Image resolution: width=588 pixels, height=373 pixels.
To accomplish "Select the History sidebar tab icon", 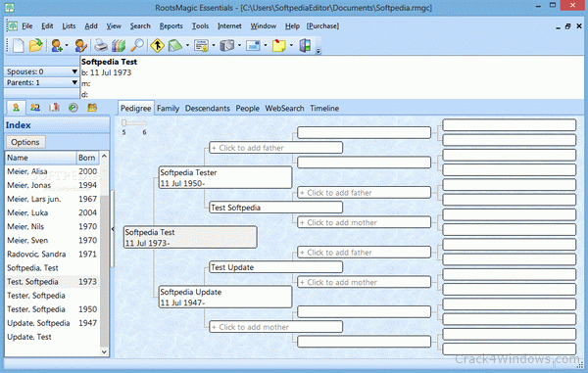I will [73, 108].
